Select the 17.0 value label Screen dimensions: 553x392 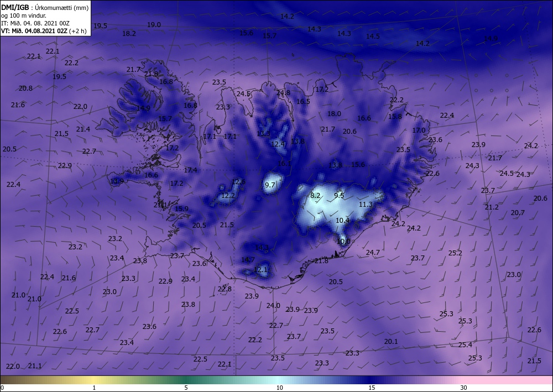coord(419,130)
